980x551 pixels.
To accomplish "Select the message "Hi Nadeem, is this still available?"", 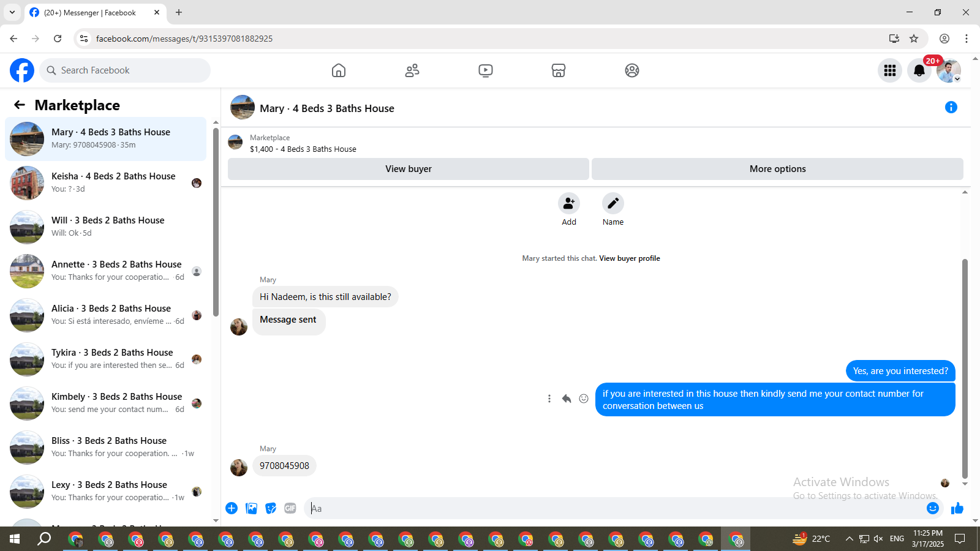I will pyautogui.click(x=325, y=297).
